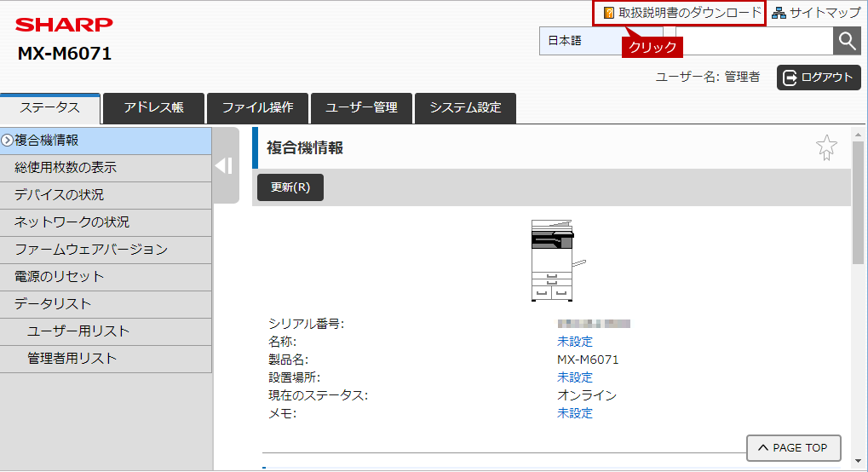This screenshot has height=472, width=868.
Task: Click 未設定 link next to メモ
Action: pos(575,413)
